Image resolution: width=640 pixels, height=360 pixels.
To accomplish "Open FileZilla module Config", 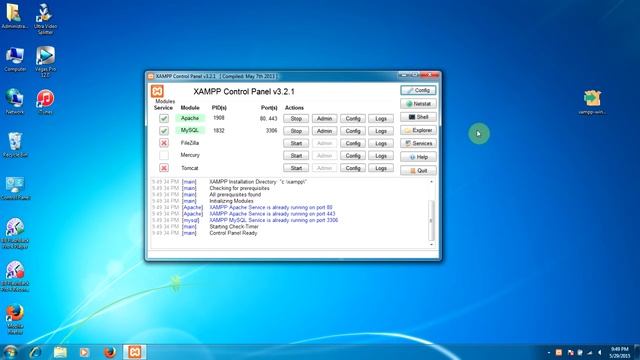I will [x=353, y=143].
